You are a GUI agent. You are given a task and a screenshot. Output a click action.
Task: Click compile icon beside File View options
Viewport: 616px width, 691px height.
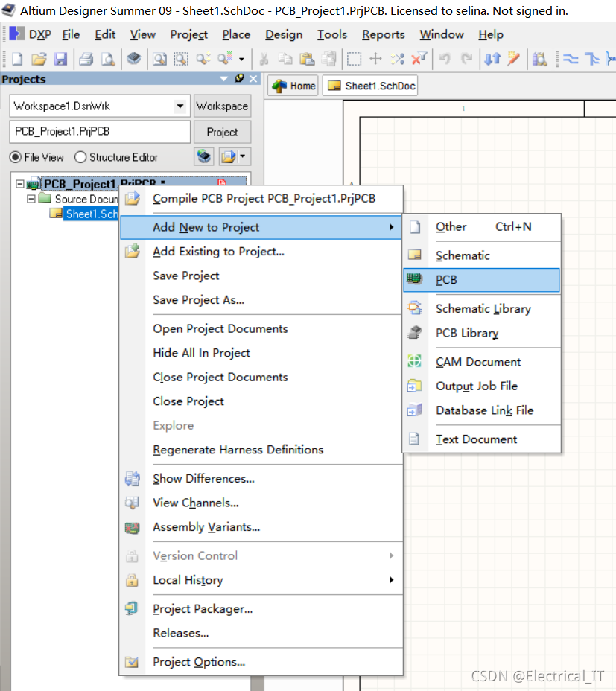203,156
